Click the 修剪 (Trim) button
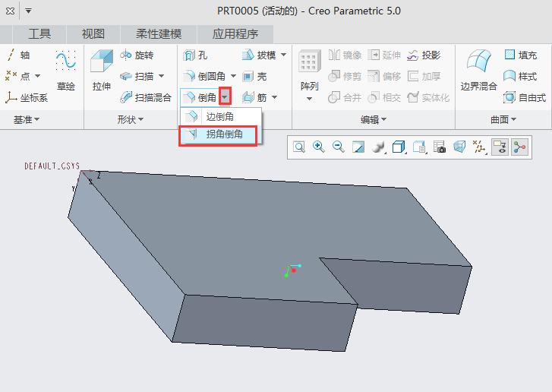The image size is (552, 392). 345,76
